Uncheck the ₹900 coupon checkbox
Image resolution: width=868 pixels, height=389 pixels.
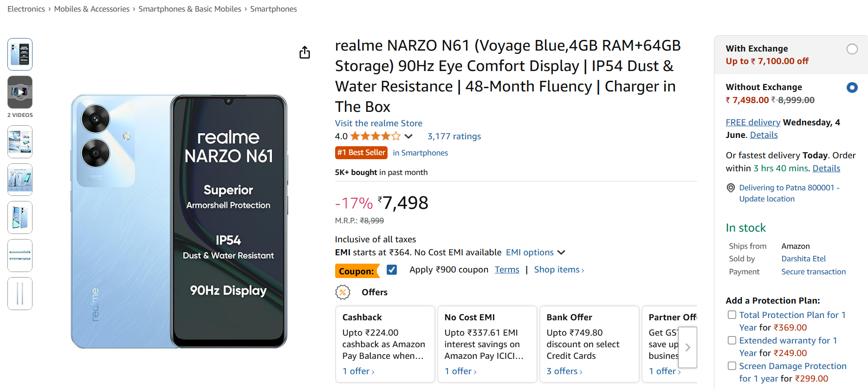point(392,270)
